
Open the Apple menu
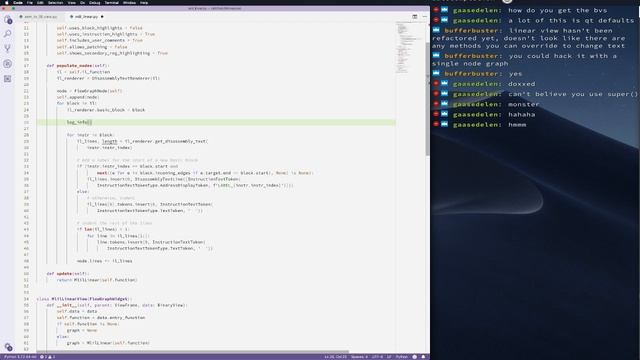(7, 2)
